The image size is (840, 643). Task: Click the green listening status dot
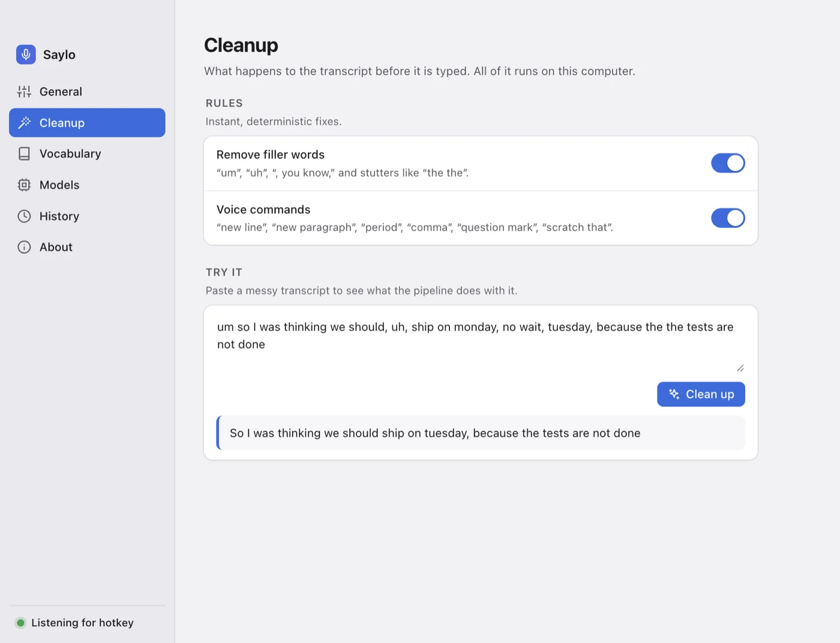[20, 623]
